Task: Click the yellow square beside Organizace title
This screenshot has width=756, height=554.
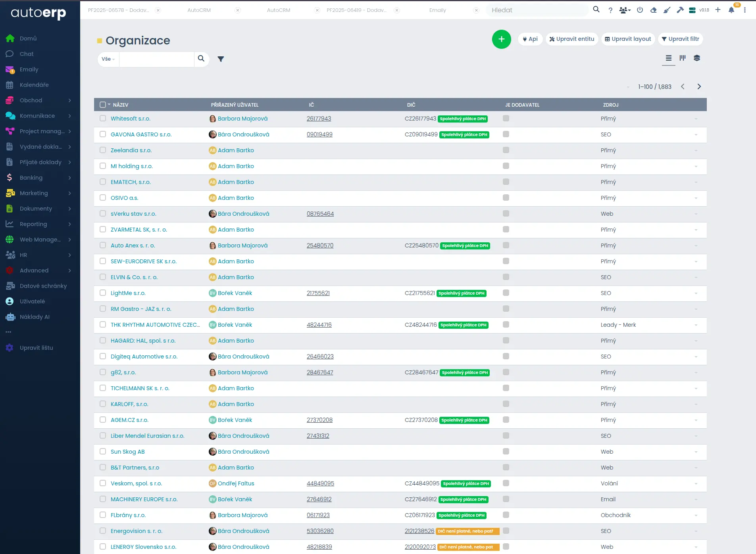Action: point(100,40)
